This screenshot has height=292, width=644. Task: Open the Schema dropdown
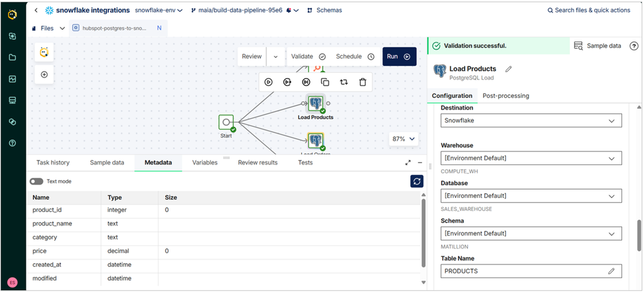pos(531,234)
